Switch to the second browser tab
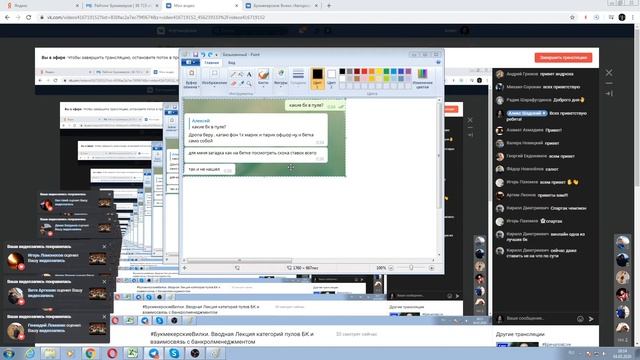Viewport: 640px width, 360px height. (122, 6)
